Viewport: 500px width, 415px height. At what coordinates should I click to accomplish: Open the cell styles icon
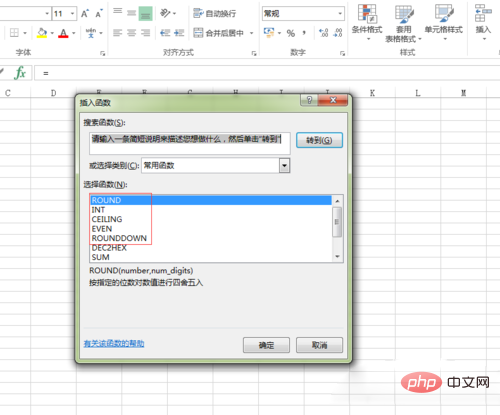point(444,21)
